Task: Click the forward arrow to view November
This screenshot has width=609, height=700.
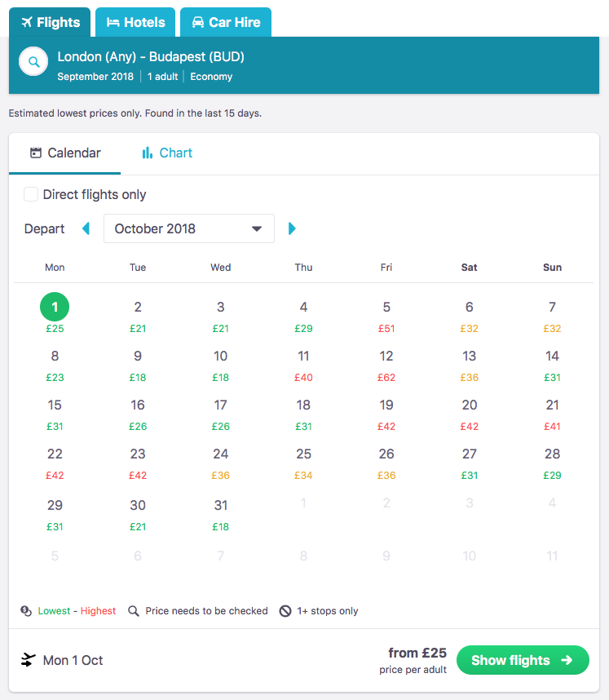Action: pos(292,228)
